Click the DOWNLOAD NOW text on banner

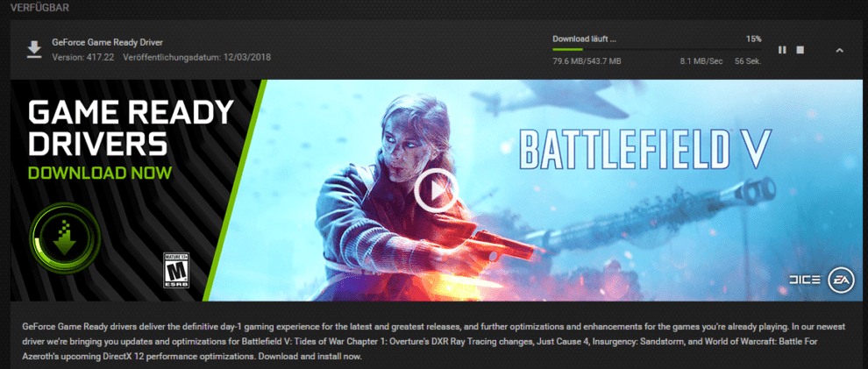coord(100,173)
